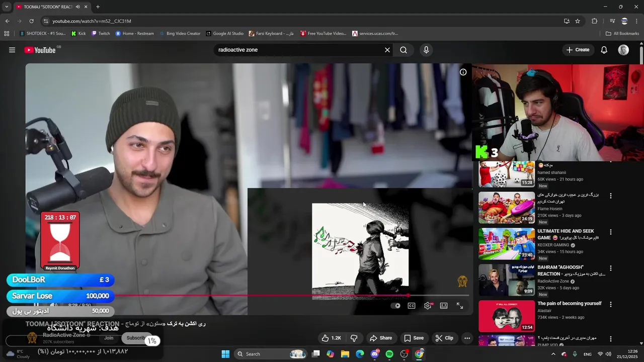Open the Windows Start menu
The width and height of the screenshot is (644, 362).
tap(225, 354)
